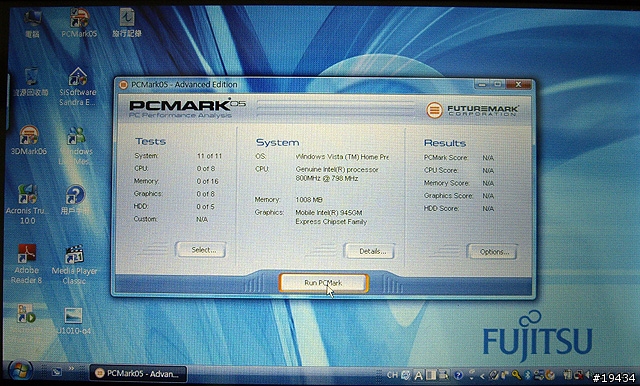Expand the Quick Launch chevron
Viewport: 640px width, 386px height.
click(x=71, y=369)
